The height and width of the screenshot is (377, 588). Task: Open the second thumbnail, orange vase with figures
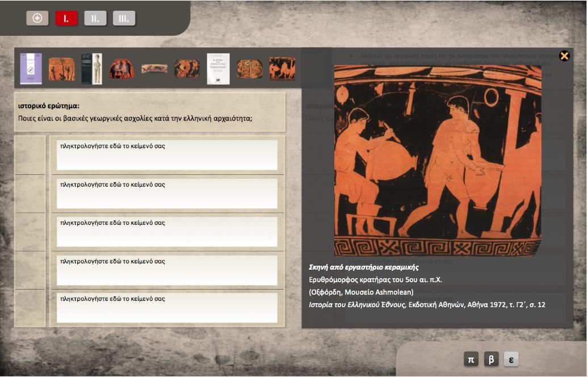tap(61, 69)
